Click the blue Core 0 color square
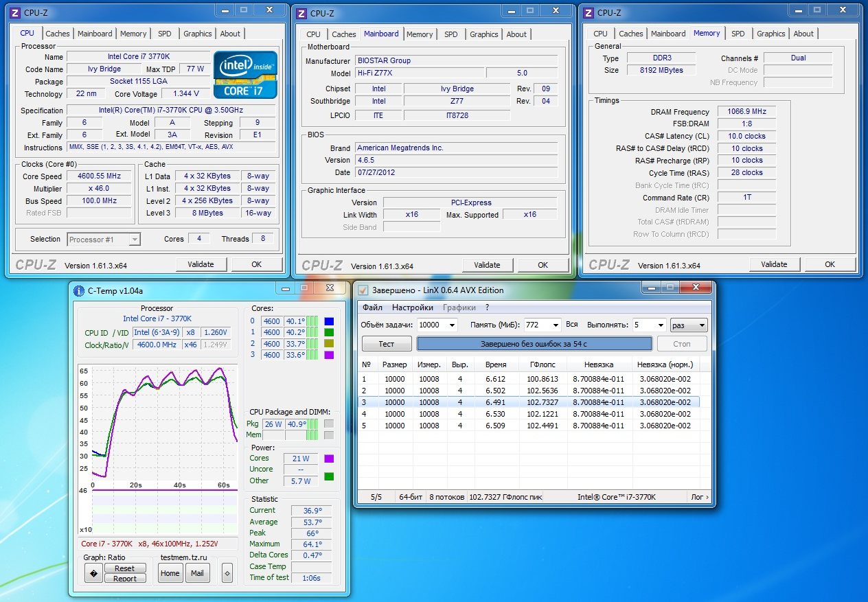The height and width of the screenshot is (602, 868). pos(329,321)
